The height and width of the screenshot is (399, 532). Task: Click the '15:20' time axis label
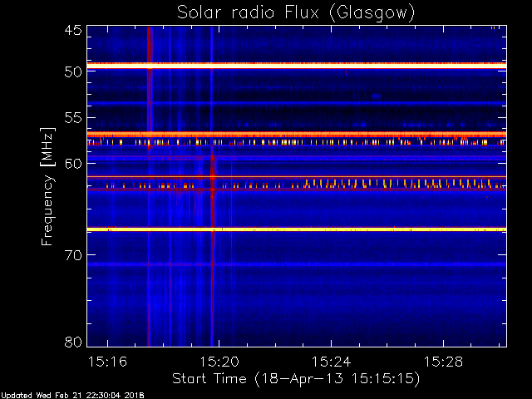(x=219, y=362)
